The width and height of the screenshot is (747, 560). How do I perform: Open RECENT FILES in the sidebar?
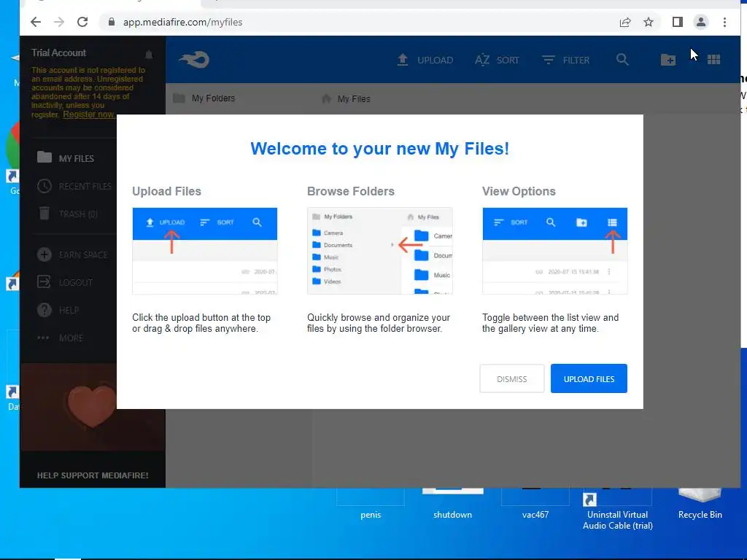pyautogui.click(x=74, y=186)
